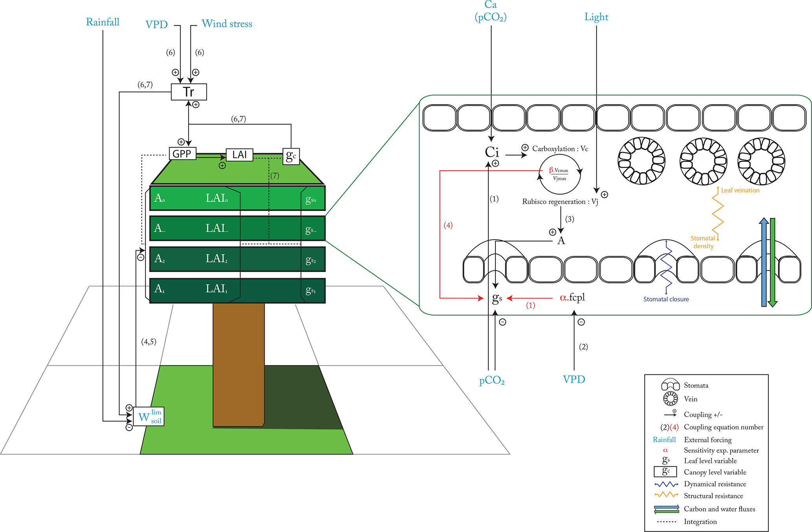Click the Rainfall label at top left
The height and width of the screenshot is (532, 812).
point(103,22)
